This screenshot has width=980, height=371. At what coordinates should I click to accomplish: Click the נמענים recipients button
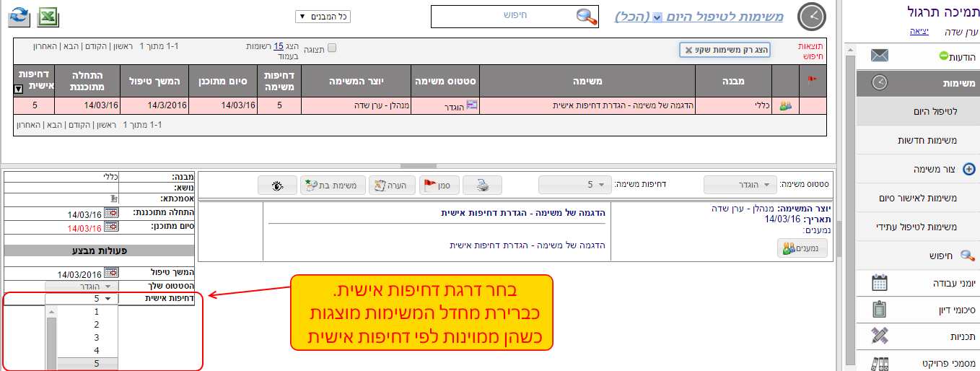(802, 248)
